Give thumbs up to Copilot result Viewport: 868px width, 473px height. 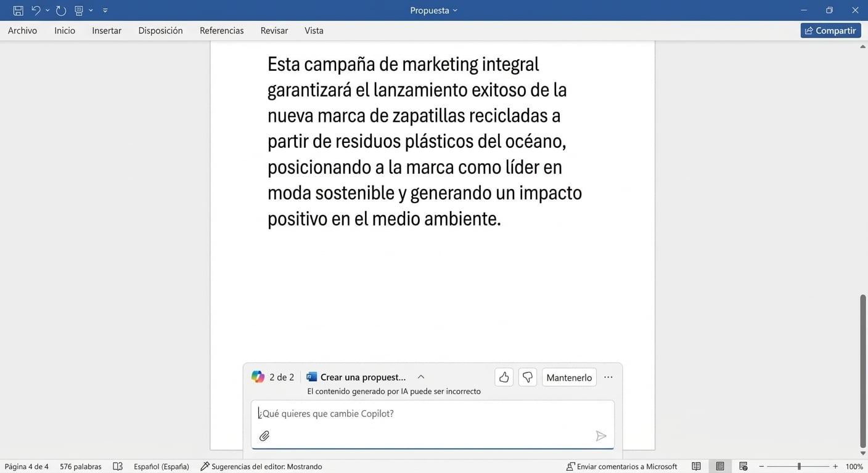pos(504,377)
